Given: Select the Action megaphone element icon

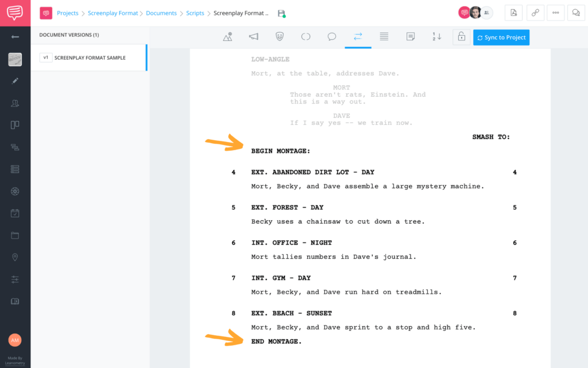Looking at the screenshot, I should tap(253, 36).
